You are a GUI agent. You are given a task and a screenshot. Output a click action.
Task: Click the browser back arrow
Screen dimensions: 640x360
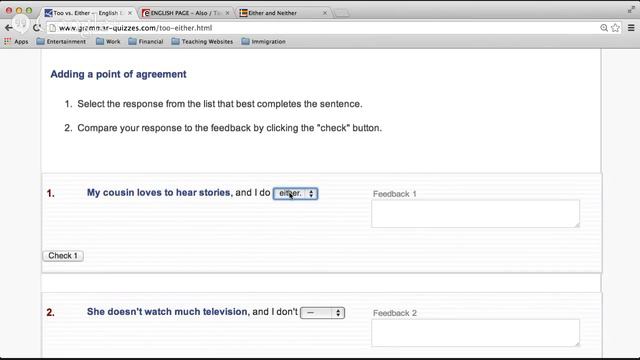(9, 28)
